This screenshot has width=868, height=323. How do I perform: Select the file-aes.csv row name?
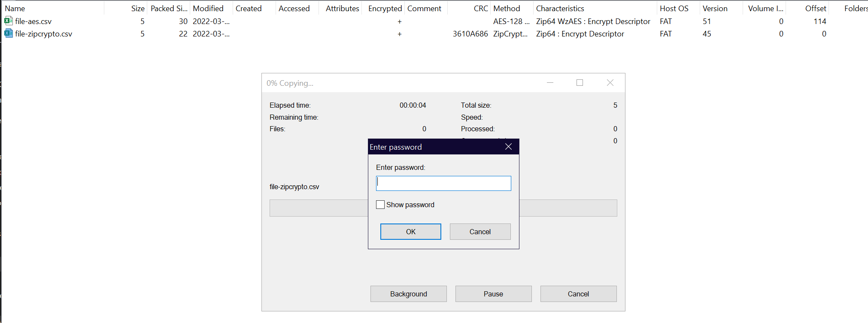[33, 21]
